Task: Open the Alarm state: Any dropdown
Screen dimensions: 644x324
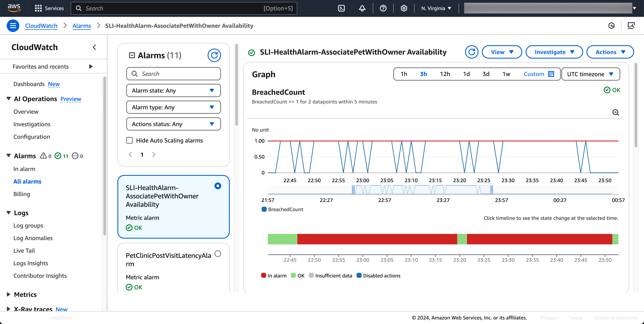Action: coord(173,90)
